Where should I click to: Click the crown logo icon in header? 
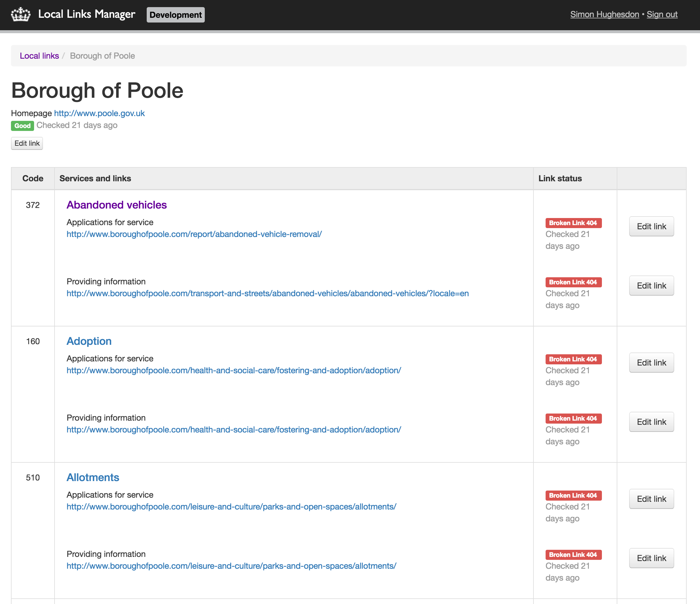pyautogui.click(x=21, y=15)
